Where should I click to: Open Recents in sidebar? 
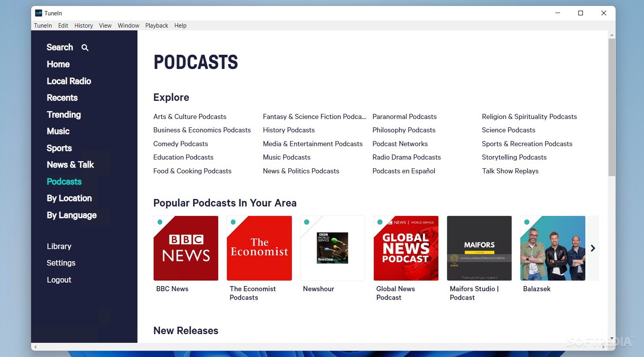point(62,98)
